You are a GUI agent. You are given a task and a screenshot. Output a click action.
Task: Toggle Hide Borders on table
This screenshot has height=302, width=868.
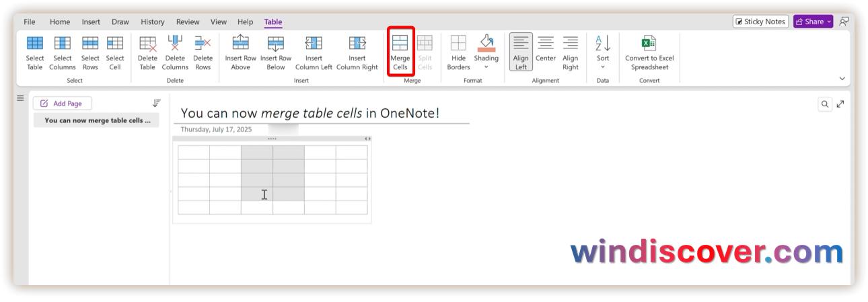458,52
